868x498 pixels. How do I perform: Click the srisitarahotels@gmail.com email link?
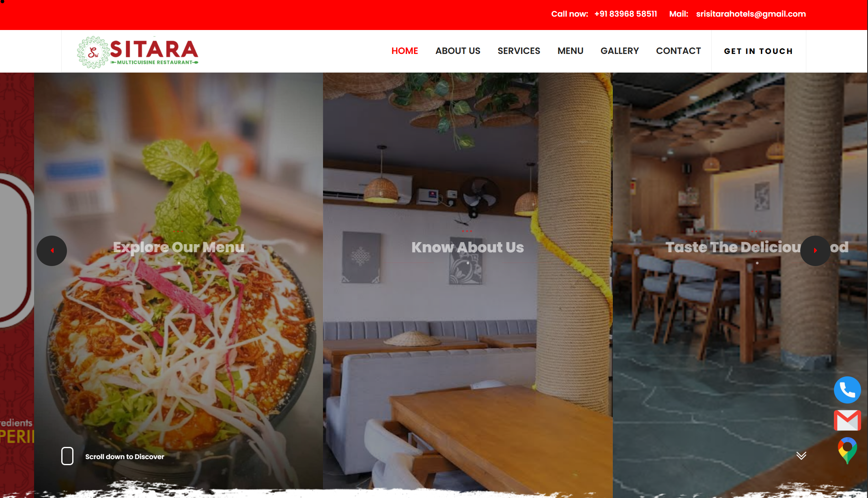tap(751, 14)
